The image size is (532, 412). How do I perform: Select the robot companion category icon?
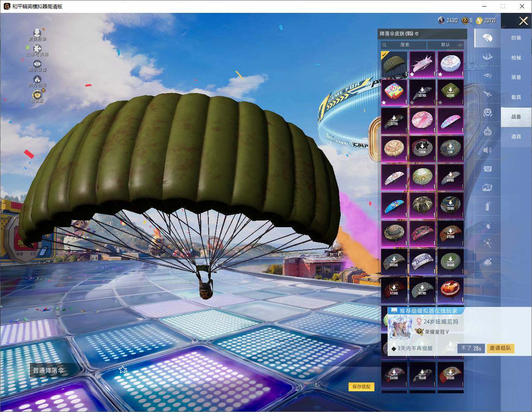click(488, 131)
